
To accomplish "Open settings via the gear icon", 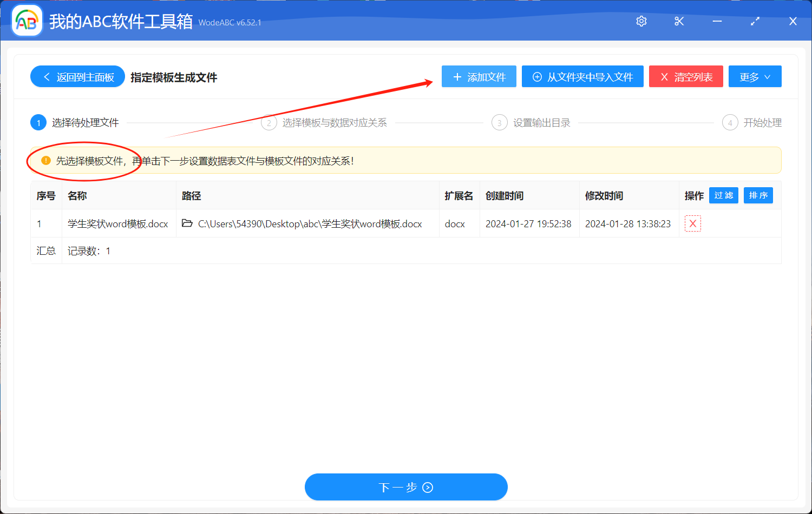I will pos(641,21).
